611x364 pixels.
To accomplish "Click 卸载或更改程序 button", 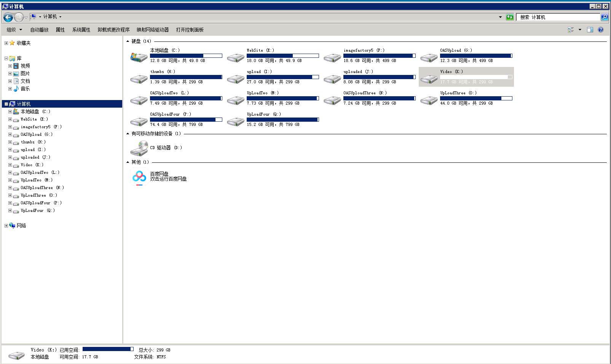I will tap(113, 30).
